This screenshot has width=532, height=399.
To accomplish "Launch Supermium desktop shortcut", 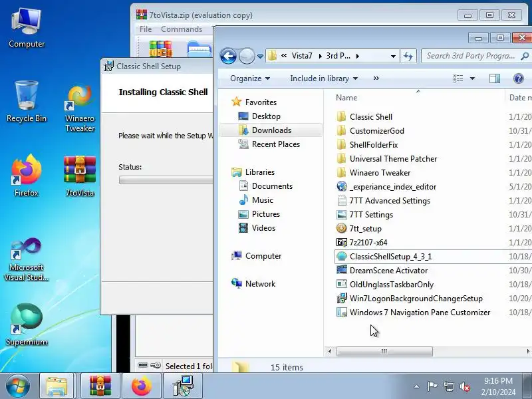I will pyautogui.click(x=27, y=325).
